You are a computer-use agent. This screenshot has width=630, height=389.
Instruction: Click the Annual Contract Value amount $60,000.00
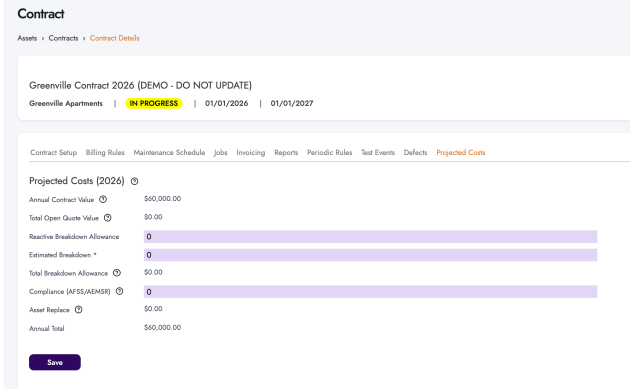click(162, 199)
